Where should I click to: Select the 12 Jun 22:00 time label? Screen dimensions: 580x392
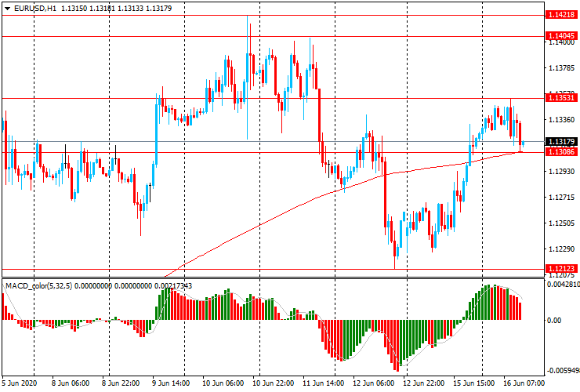tap(424, 383)
